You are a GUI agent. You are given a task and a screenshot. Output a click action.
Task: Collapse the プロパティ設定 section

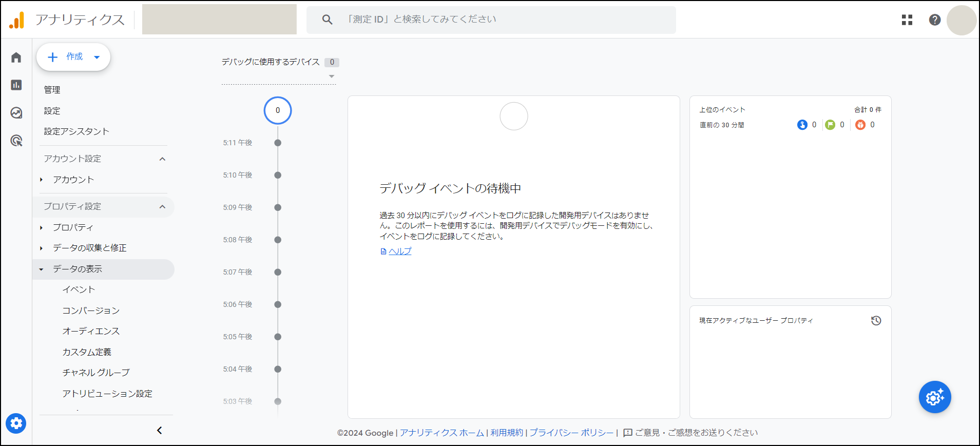click(x=162, y=207)
